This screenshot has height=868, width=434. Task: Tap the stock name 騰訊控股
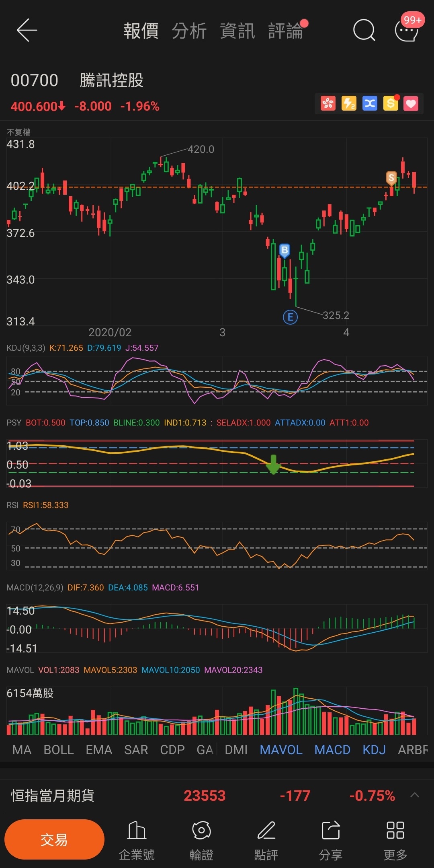[x=112, y=80]
